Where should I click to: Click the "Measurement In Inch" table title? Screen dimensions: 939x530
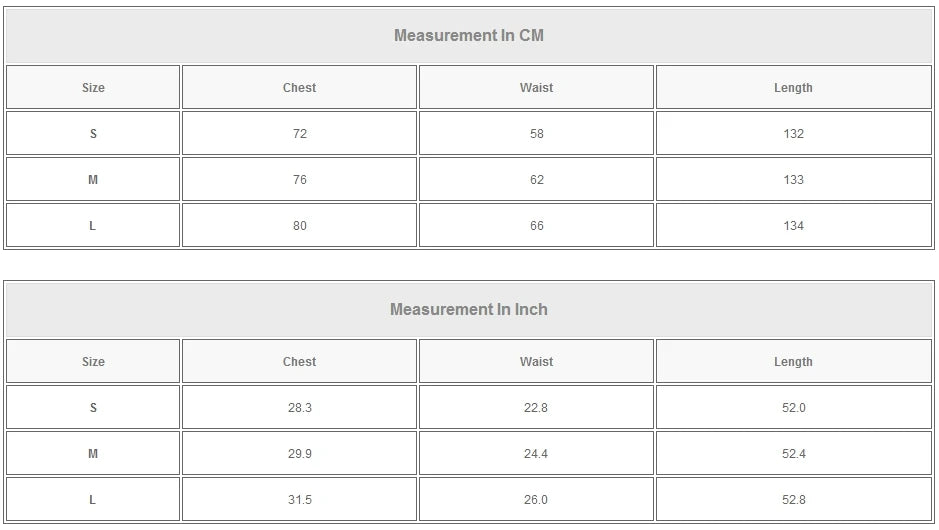(x=468, y=310)
